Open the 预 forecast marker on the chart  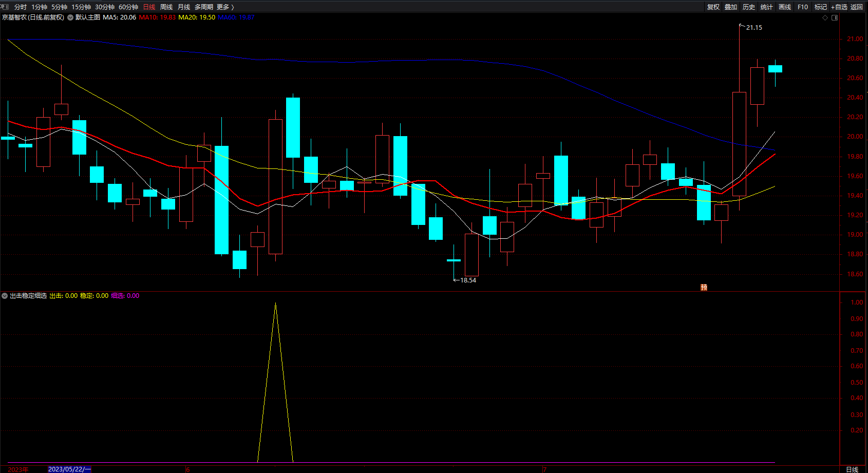coord(704,287)
